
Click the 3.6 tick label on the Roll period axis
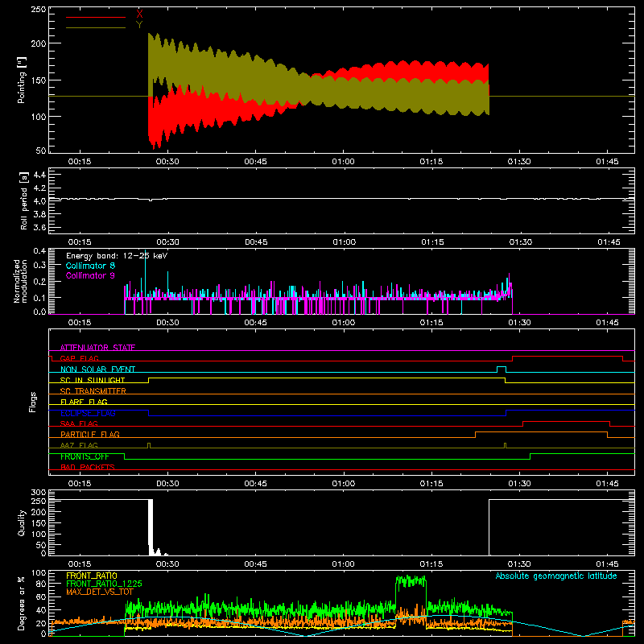(x=39, y=227)
